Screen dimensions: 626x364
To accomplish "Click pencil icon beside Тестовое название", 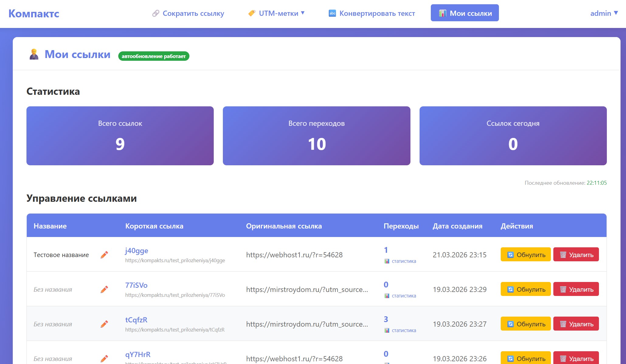I will 104,255.
